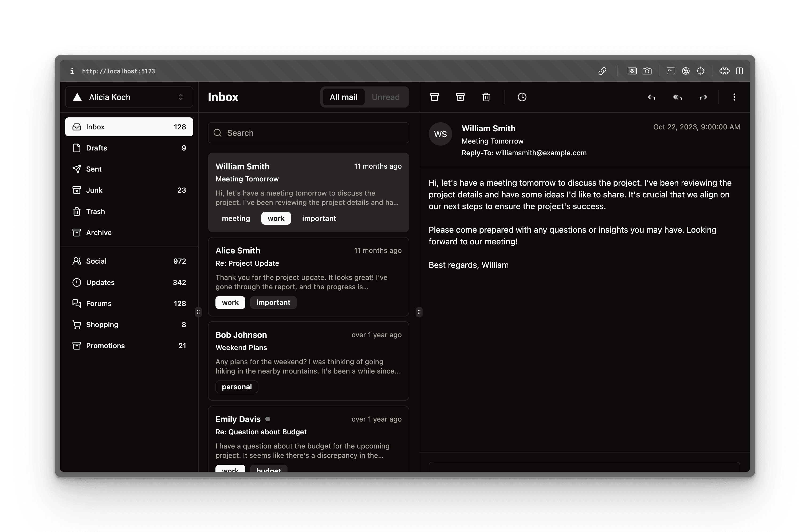The height and width of the screenshot is (532, 810).
Task: Open the Alicia Koch account switcher
Action: click(129, 97)
